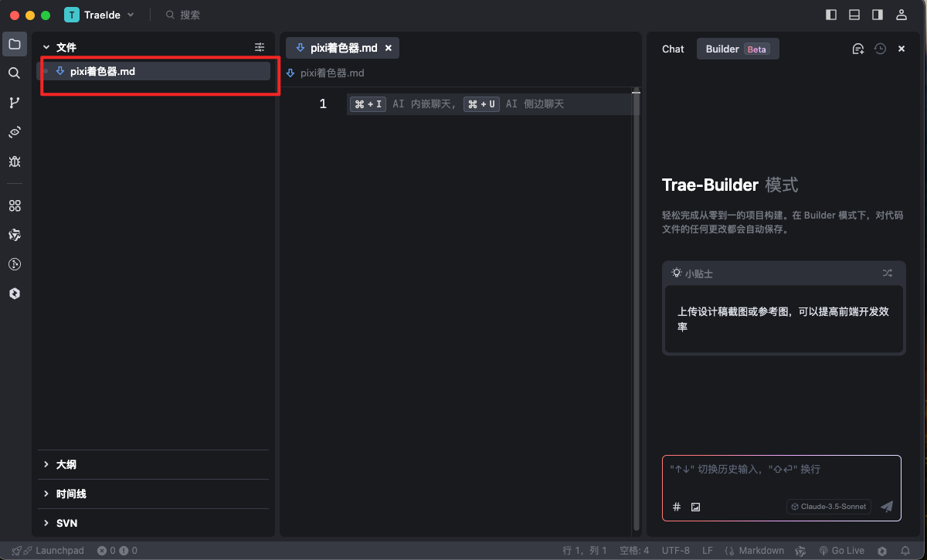Click the hexagon icon at bottom of activity bar
The height and width of the screenshot is (560, 927).
coord(15,294)
